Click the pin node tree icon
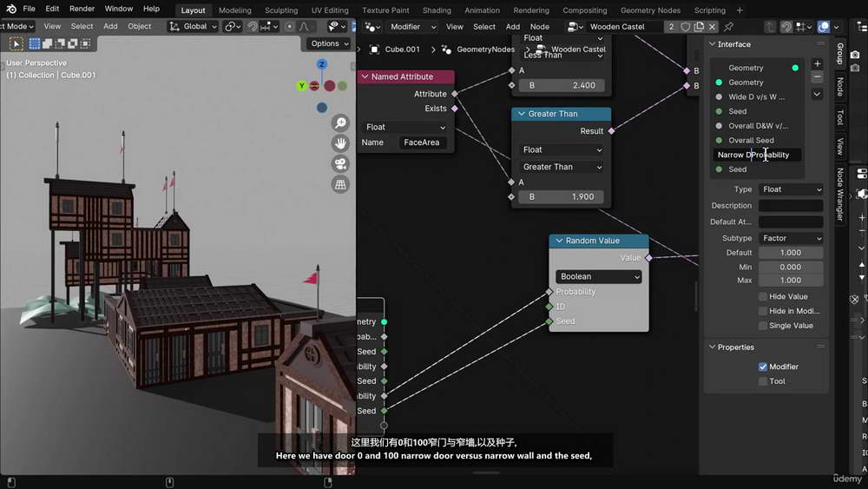This screenshot has width=868, height=489. 728,27
